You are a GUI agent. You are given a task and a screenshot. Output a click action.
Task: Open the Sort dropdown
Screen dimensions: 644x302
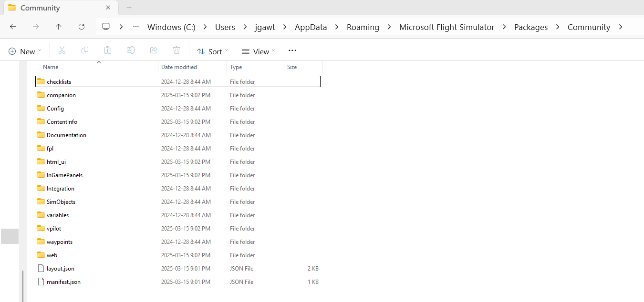pos(212,51)
